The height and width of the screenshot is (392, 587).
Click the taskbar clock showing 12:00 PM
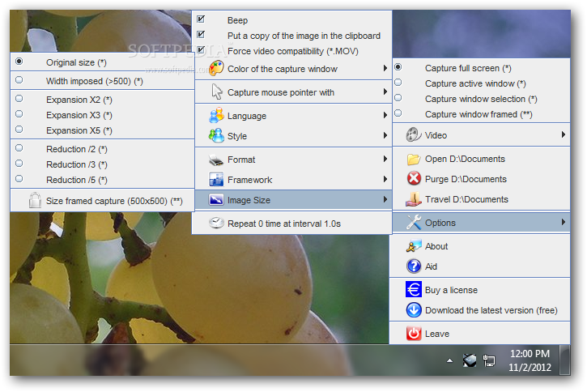pos(530,360)
